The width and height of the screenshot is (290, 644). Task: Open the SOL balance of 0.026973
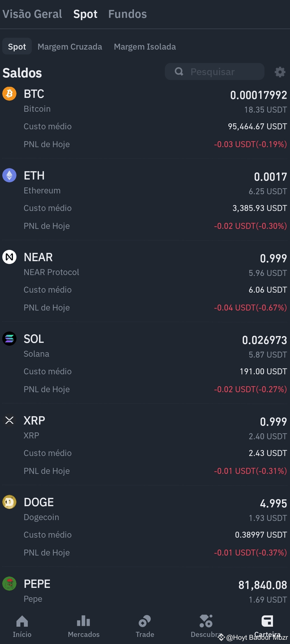coord(264,340)
